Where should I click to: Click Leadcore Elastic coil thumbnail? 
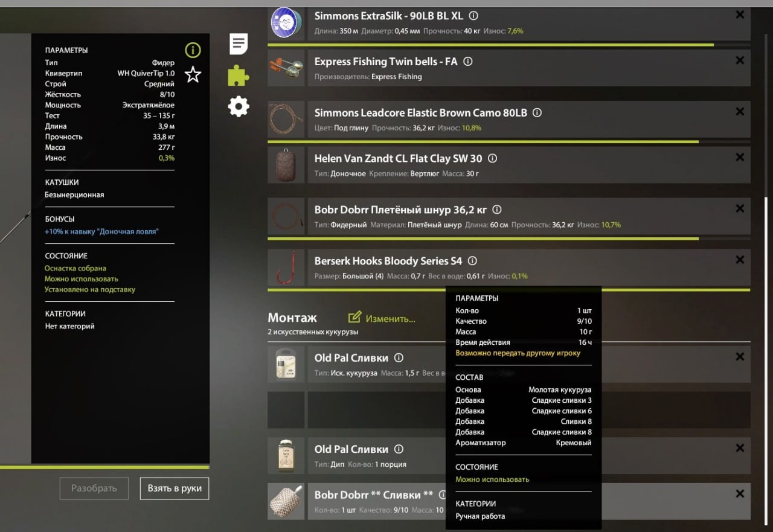286,120
